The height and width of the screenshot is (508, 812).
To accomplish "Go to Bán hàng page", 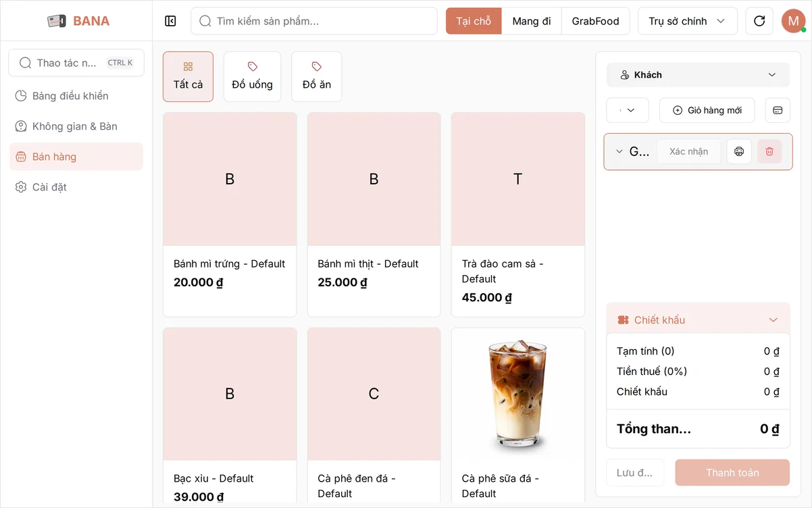I will point(76,157).
